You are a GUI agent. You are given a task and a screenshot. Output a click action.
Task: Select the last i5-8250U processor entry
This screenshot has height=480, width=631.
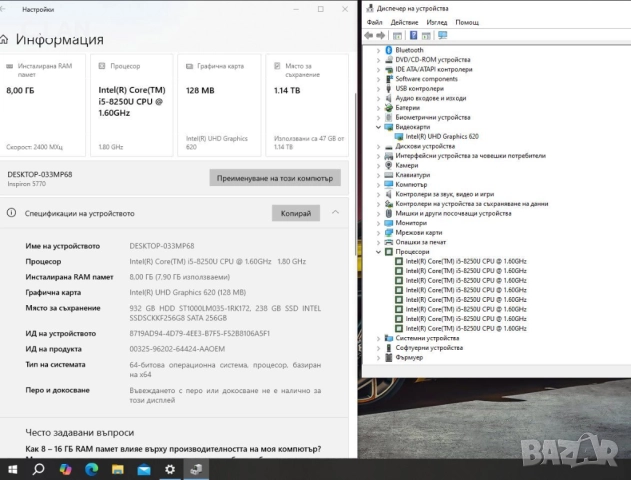click(x=466, y=328)
